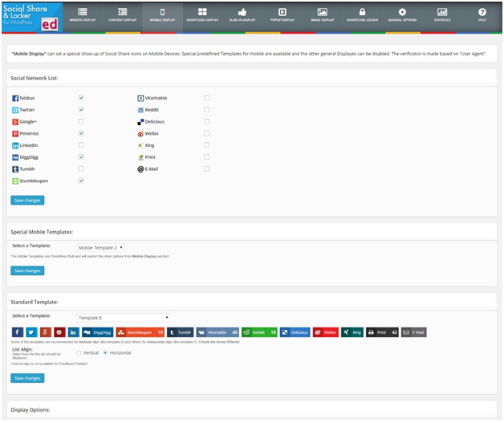
Task: Click the Facebook share icon button
Action: click(18, 331)
